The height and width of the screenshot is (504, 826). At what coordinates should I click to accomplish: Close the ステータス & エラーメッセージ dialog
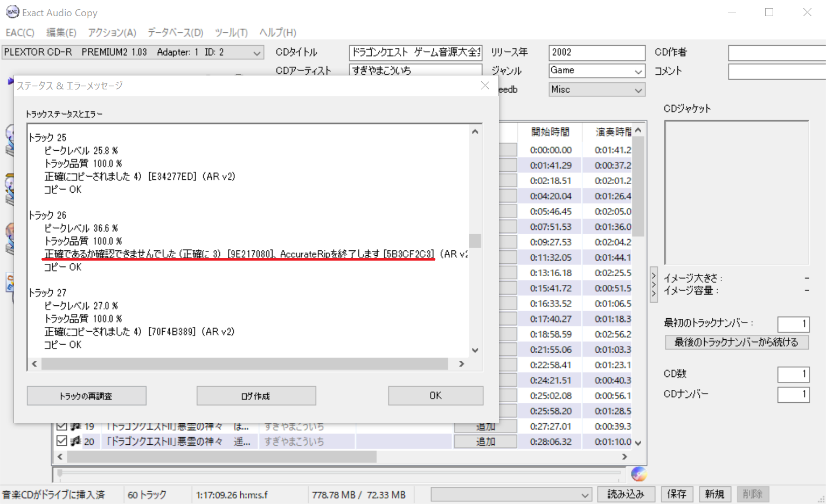[485, 86]
